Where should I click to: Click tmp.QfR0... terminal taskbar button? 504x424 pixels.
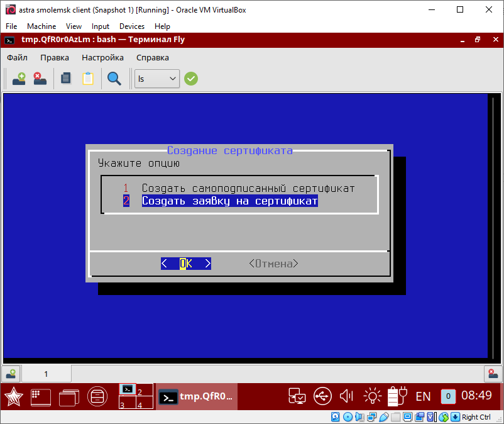[197, 397]
